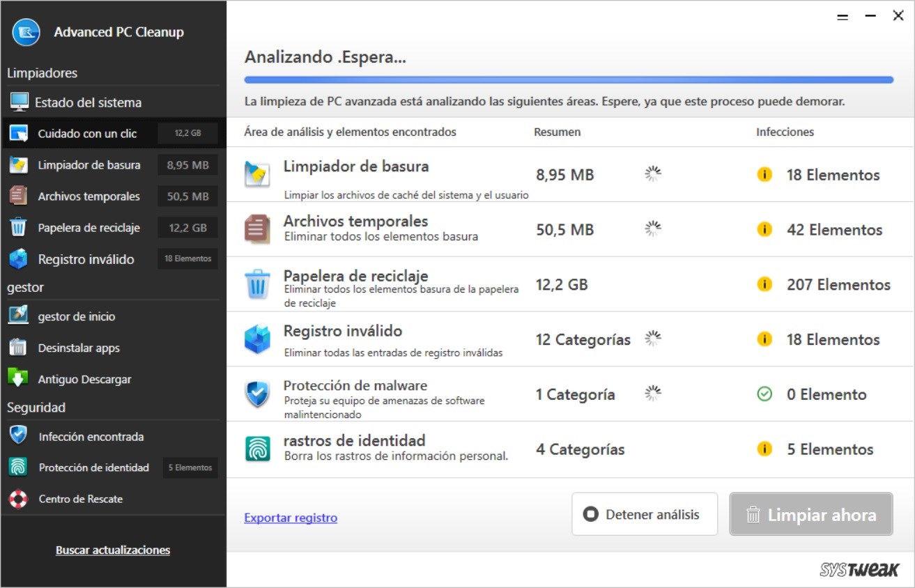Click the Papelera de reciclaje sidebar bin icon
Image resolution: width=915 pixels, height=588 pixels.
19,227
